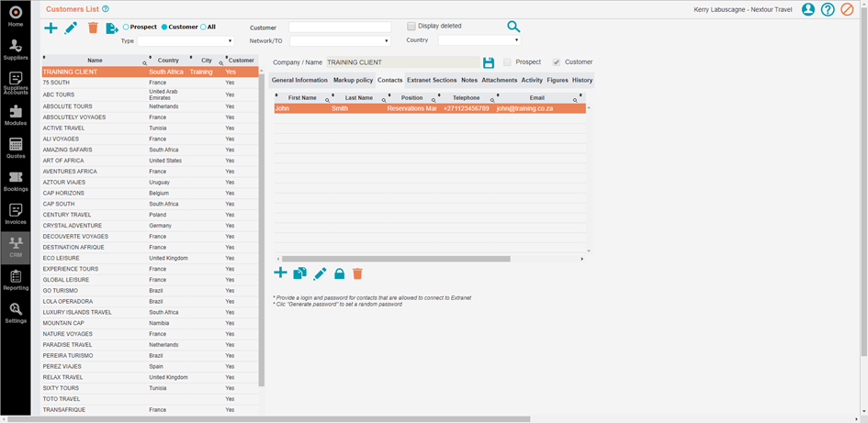Open the Type dropdown
This screenshot has height=423, width=868.
tap(186, 41)
